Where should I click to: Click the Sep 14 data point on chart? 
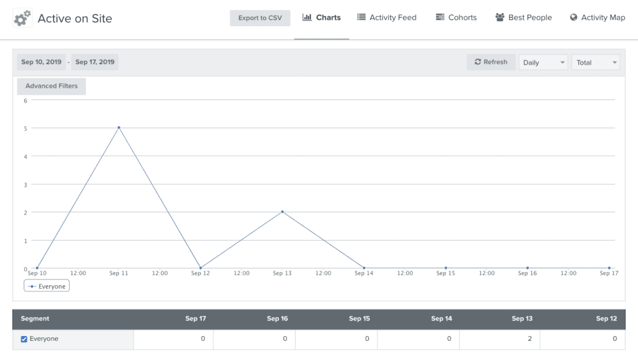(x=364, y=268)
